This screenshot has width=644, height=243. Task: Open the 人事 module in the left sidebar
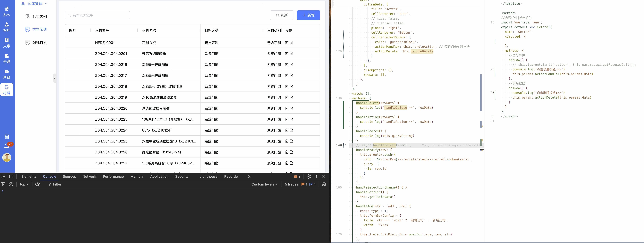coord(7,43)
